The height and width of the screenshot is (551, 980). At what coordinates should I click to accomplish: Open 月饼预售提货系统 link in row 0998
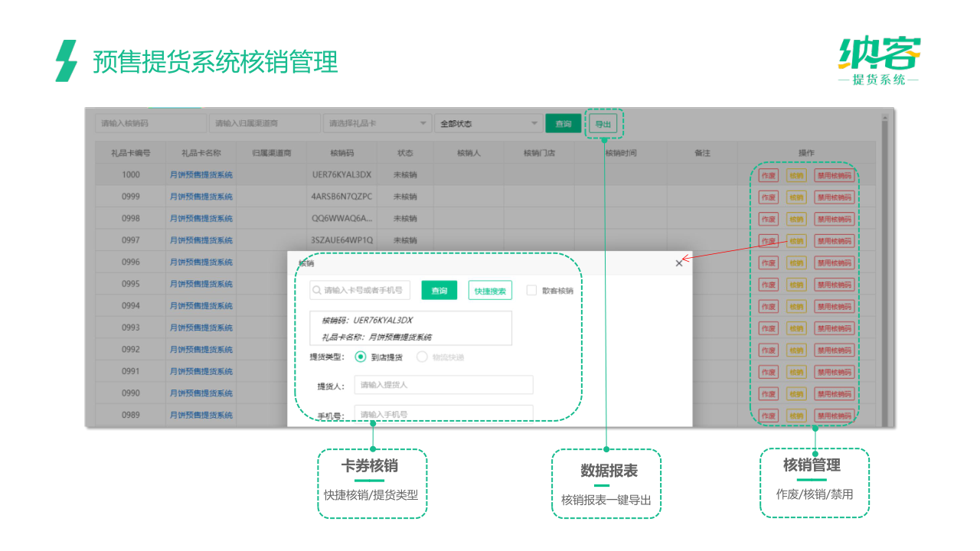coord(201,219)
